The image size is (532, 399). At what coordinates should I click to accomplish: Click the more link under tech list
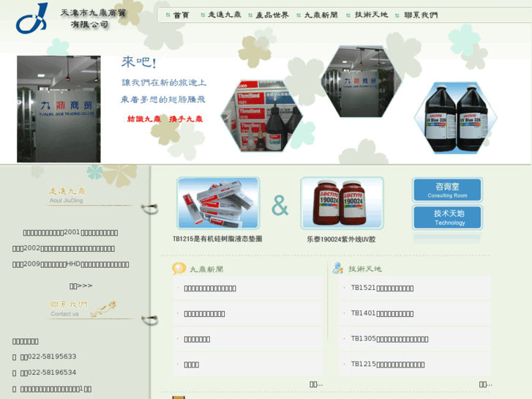[485, 384]
